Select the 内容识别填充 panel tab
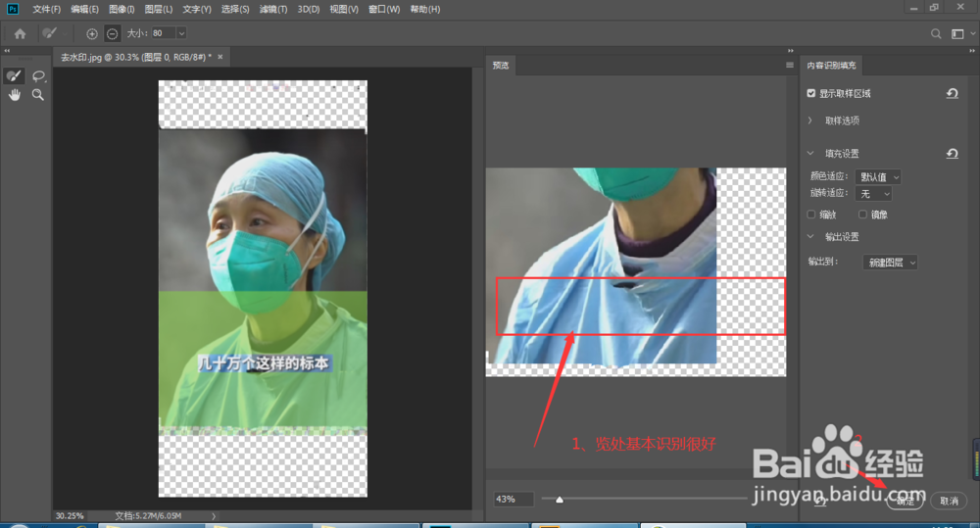The height and width of the screenshot is (528, 980). [831, 65]
